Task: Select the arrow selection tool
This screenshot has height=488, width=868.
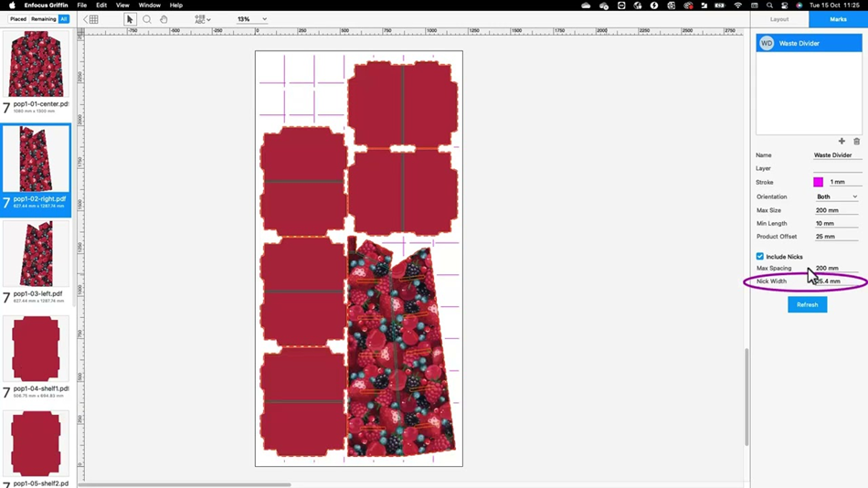Action: point(130,19)
